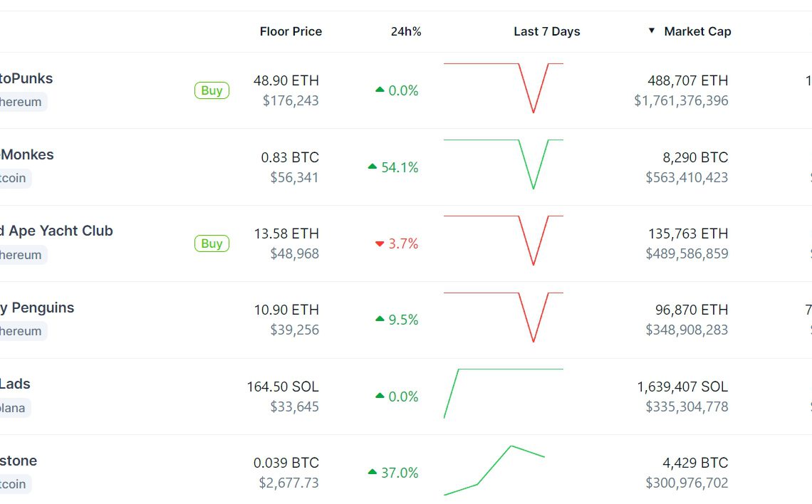Open the Pudgy Penguins collection link
This screenshot has width=812, height=504.
pos(37,308)
